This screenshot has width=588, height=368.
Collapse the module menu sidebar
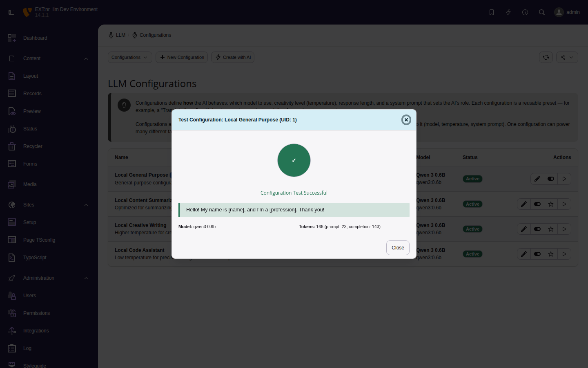pyautogui.click(x=11, y=12)
